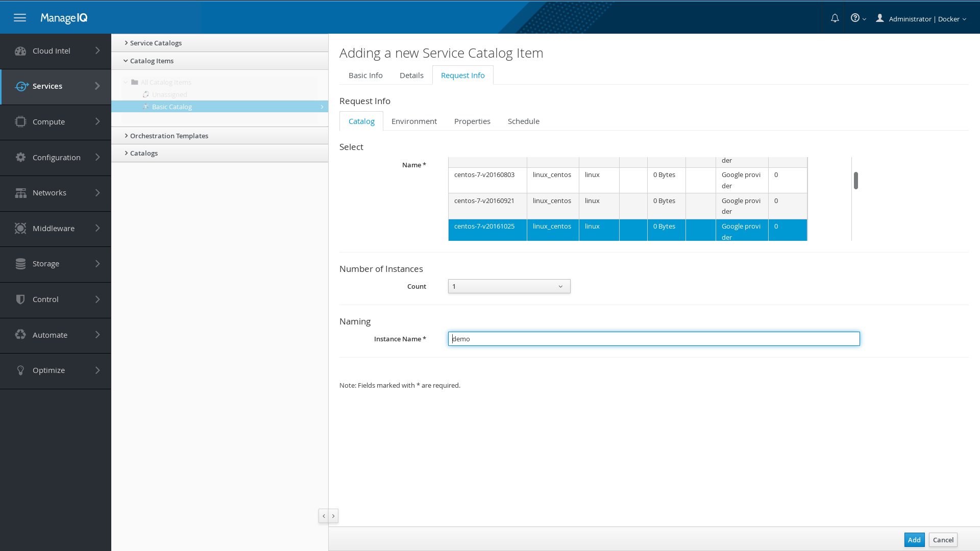The height and width of the screenshot is (551, 980).
Task: Click the image table scrollbar thumb
Action: (856, 180)
